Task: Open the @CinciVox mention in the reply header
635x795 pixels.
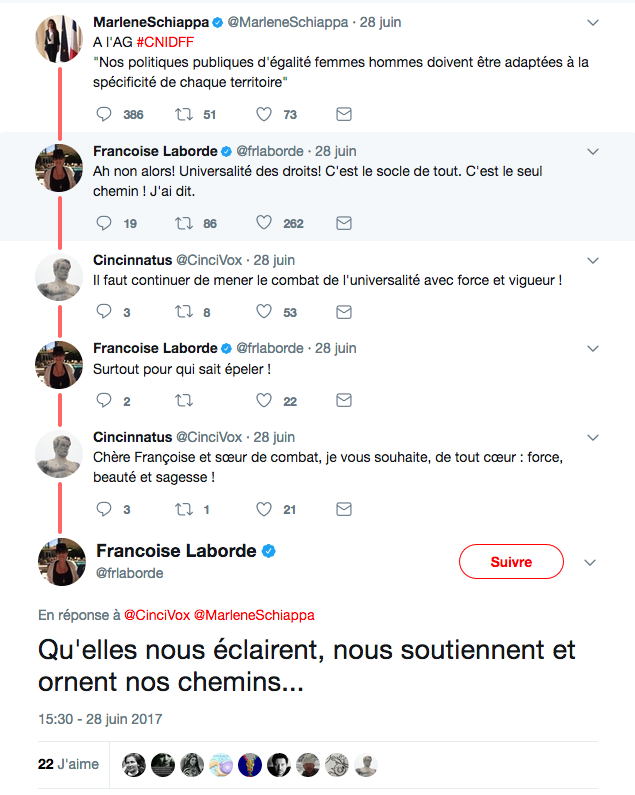Action: (157, 614)
